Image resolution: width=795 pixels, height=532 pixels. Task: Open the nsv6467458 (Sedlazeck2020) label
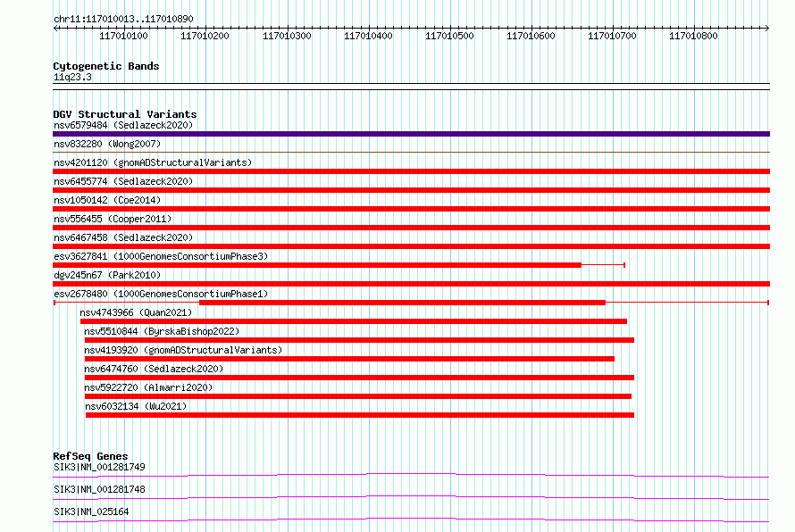click(x=123, y=237)
